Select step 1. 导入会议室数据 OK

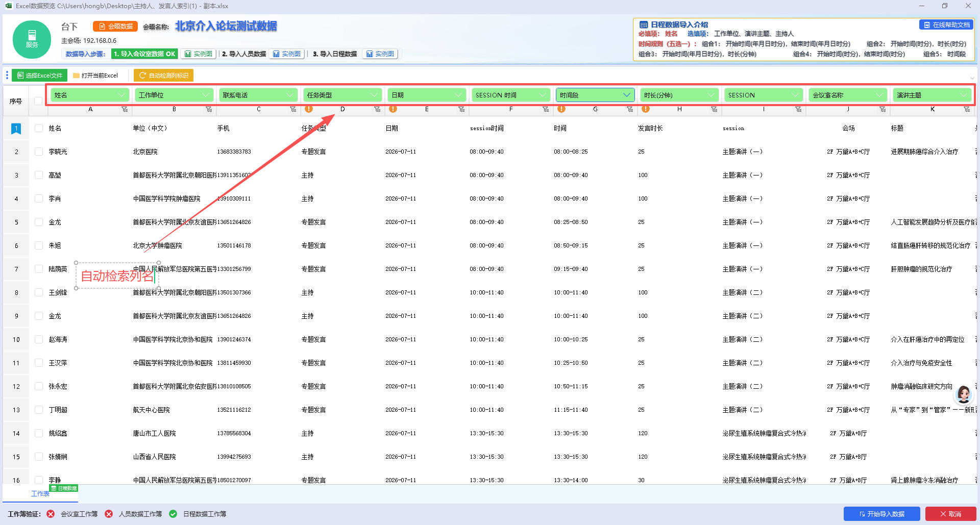(144, 54)
